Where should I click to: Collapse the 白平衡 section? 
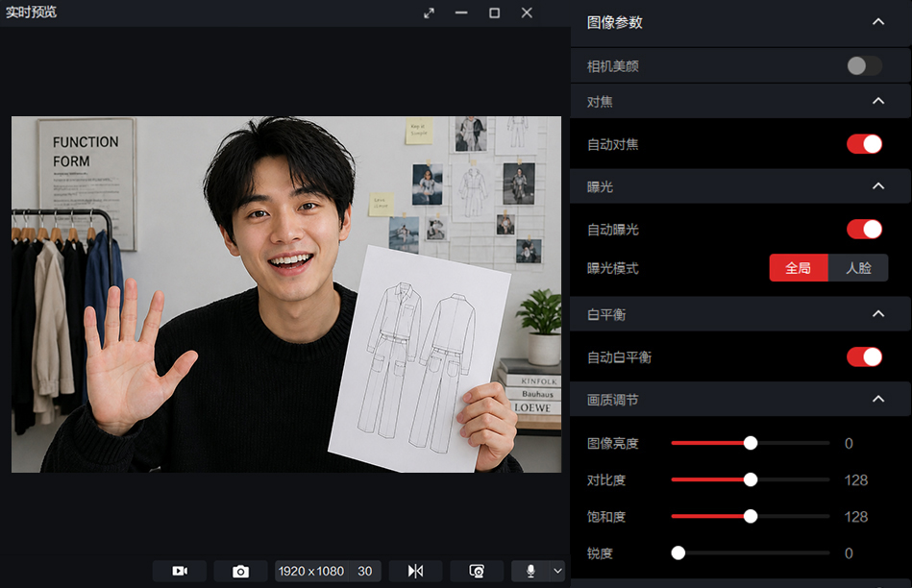tap(878, 314)
